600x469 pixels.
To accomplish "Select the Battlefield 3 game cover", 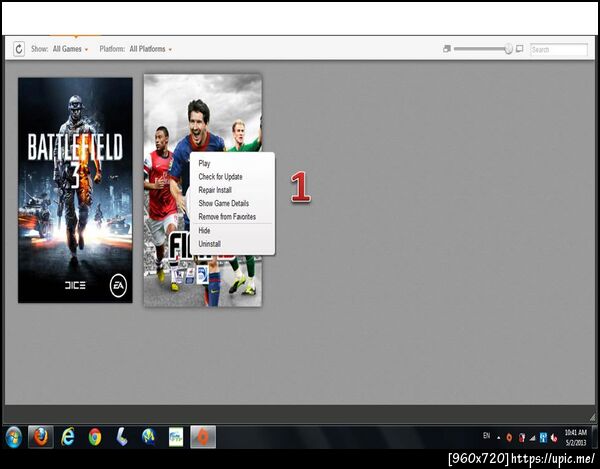I will (75, 190).
